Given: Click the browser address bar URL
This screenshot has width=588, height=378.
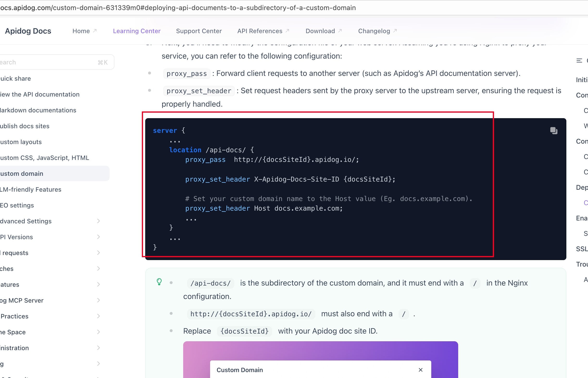Looking at the screenshot, I should (x=178, y=8).
